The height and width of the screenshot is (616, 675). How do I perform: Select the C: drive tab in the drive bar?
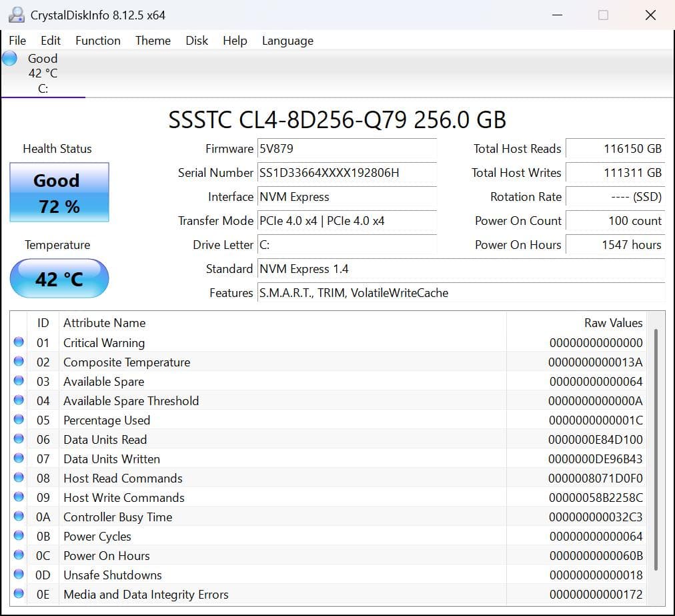(43, 73)
